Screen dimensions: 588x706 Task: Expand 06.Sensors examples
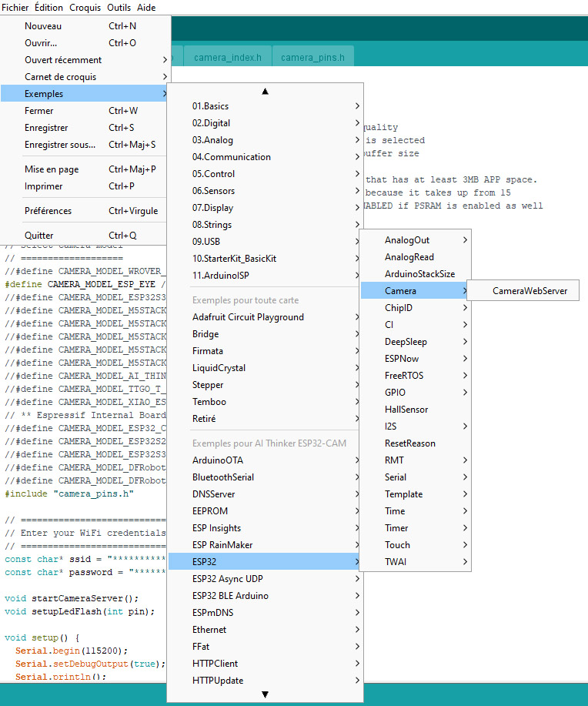click(x=266, y=191)
